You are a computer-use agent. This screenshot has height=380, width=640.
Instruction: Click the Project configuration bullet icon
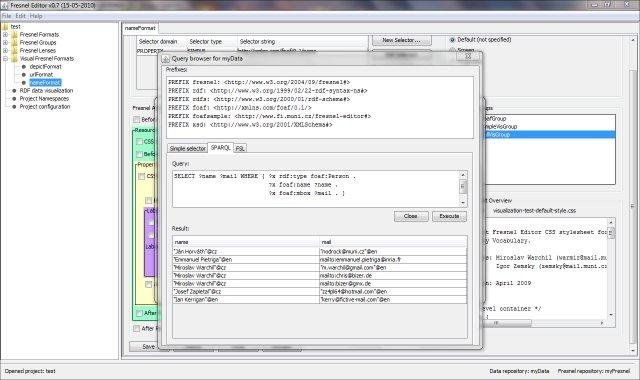point(14,107)
